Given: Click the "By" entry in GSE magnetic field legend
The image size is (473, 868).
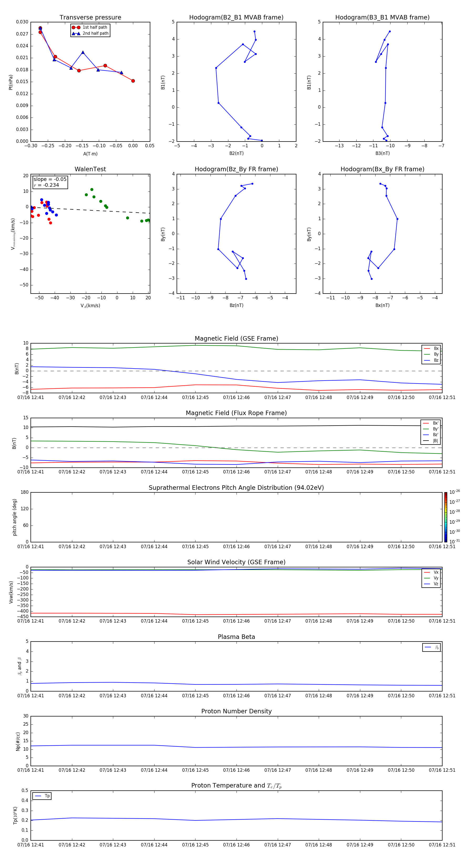Looking at the screenshot, I should pos(431,354).
